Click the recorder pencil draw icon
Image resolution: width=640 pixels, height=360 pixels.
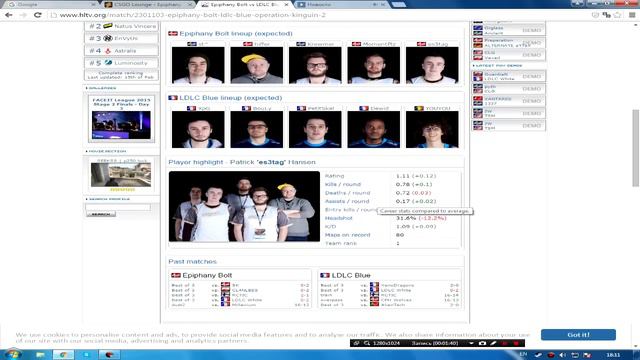493,343
